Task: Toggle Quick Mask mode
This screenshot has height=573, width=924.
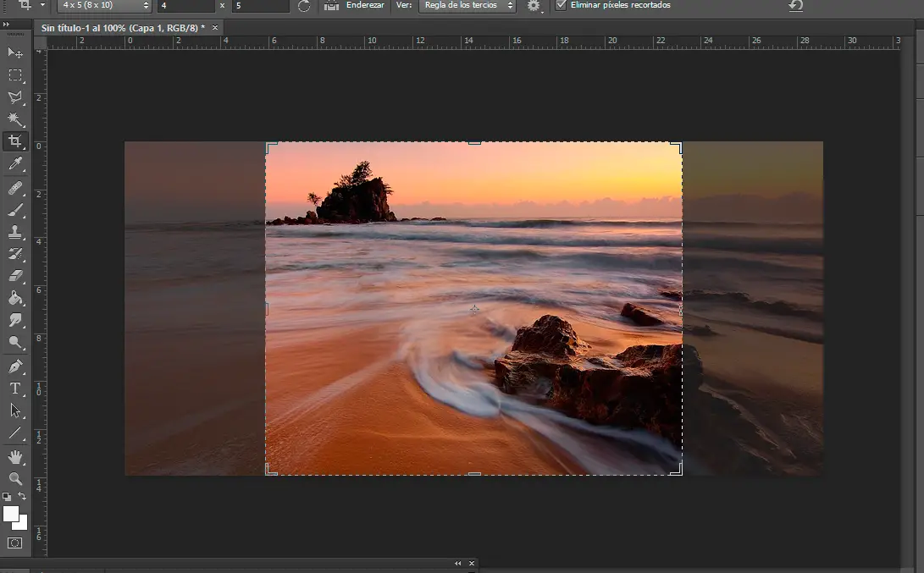Action: (15, 543)
